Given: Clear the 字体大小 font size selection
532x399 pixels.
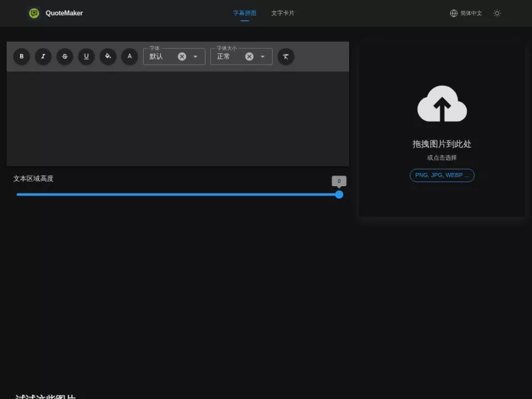Looking at the screenshot, I should point(249,57).
